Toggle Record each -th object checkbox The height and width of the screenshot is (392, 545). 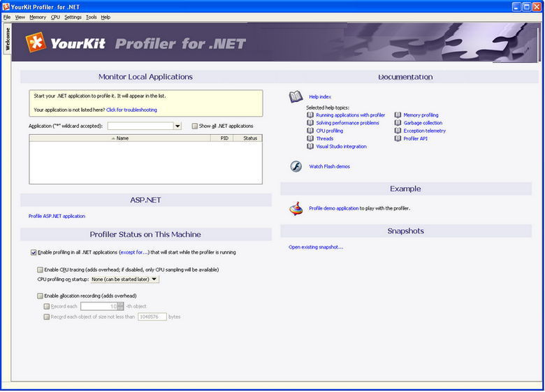tap(47, 307)
